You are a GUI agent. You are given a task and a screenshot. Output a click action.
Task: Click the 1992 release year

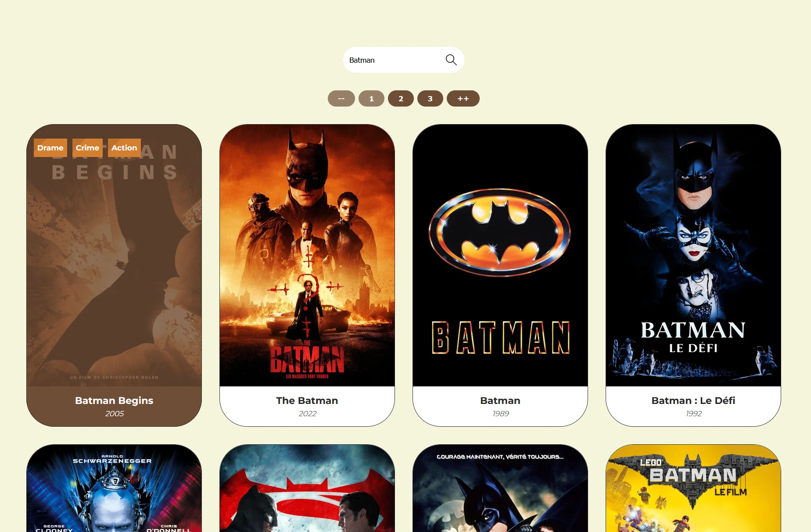pyautogui.click(x=694, y=414)
